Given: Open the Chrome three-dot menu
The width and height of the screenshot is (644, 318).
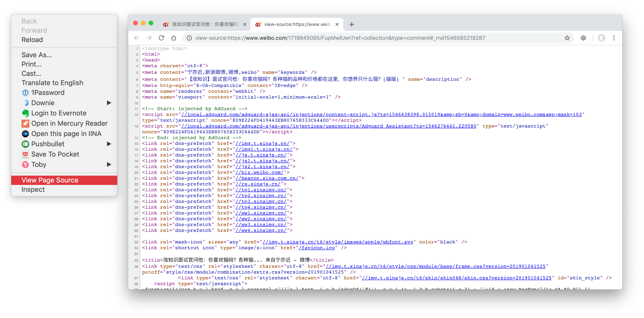Looking at the screenshot, I should (x=614, y=38).
